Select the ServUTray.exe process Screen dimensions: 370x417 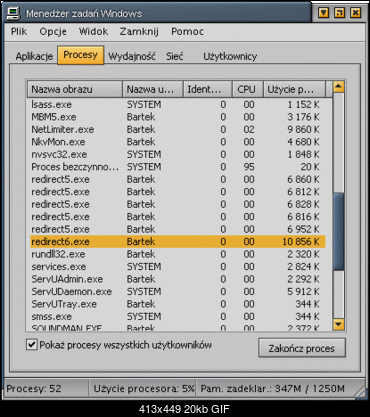177,304
